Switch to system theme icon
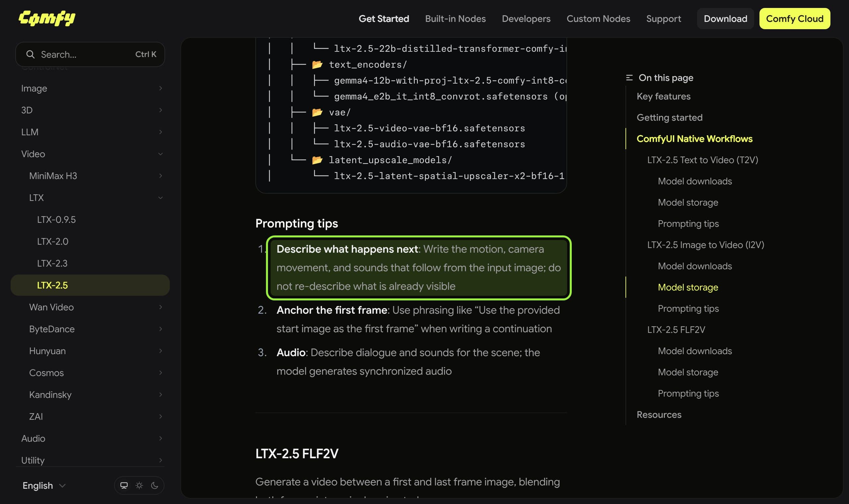The height and width of the screenshot is (504, 849). [x=124, y=485]
